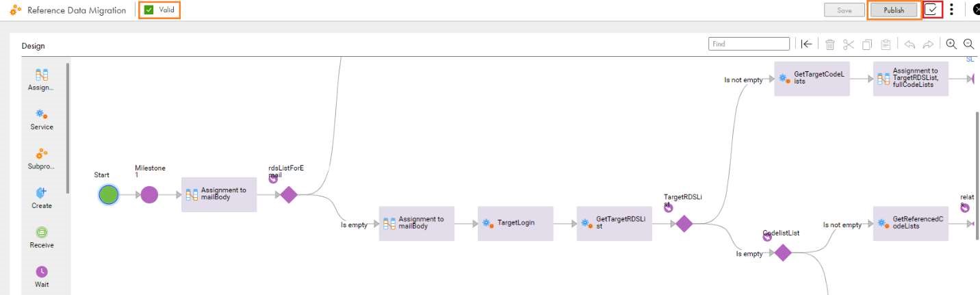Click the Copy icon in toolbar
Screen dimensions: 980x295
coord(867,44)
